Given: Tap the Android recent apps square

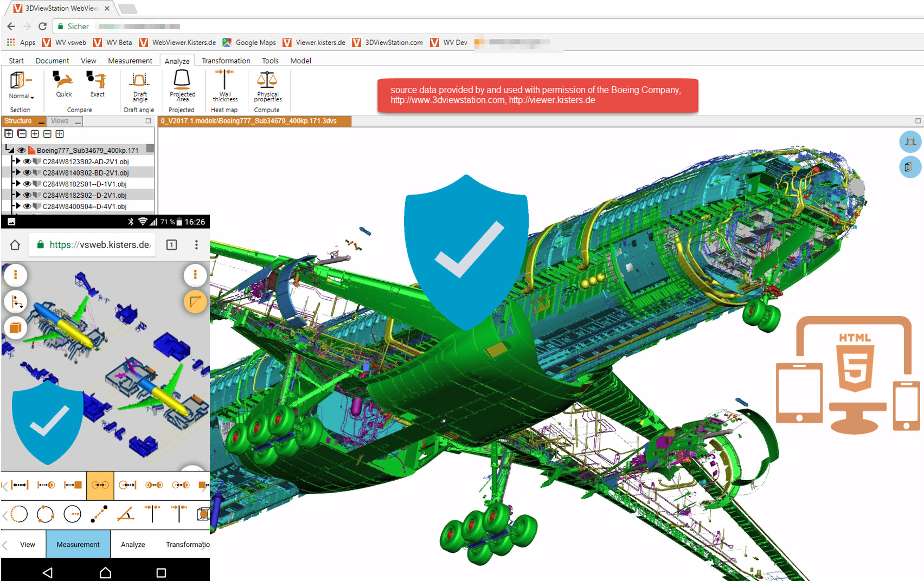Looking at the screenshot, I should (x=161, y=572).
